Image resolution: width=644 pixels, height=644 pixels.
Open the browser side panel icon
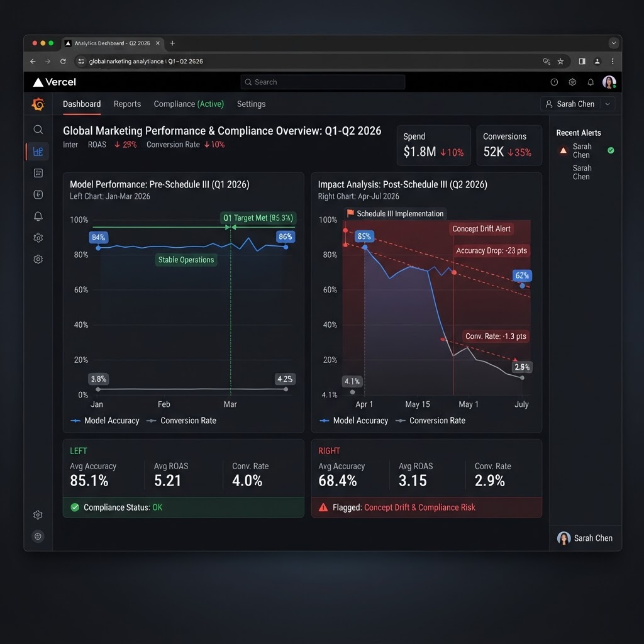pyautogui.click(x=582, y=61)
